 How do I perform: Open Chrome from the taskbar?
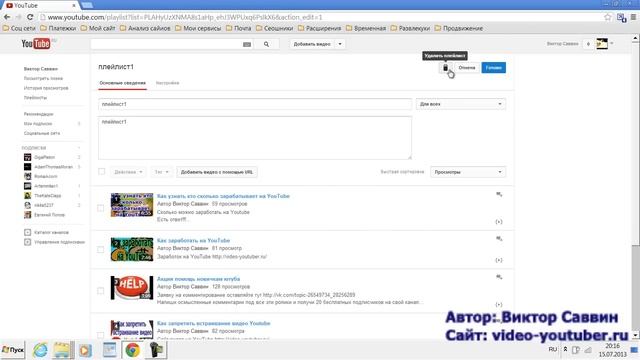pyautogui.click(x=132, y=350)
